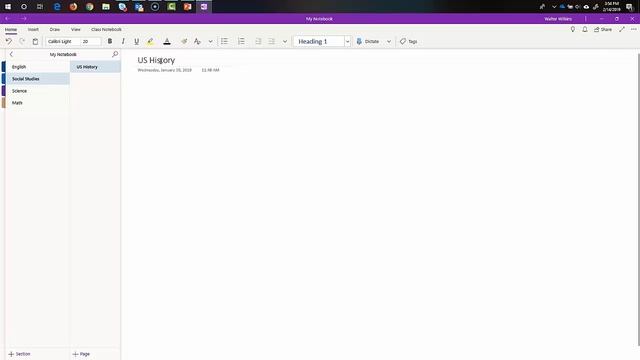Viewport: 640px width, 360px height.
Task: Open the Windows Start menu
Action: [8, 7]
